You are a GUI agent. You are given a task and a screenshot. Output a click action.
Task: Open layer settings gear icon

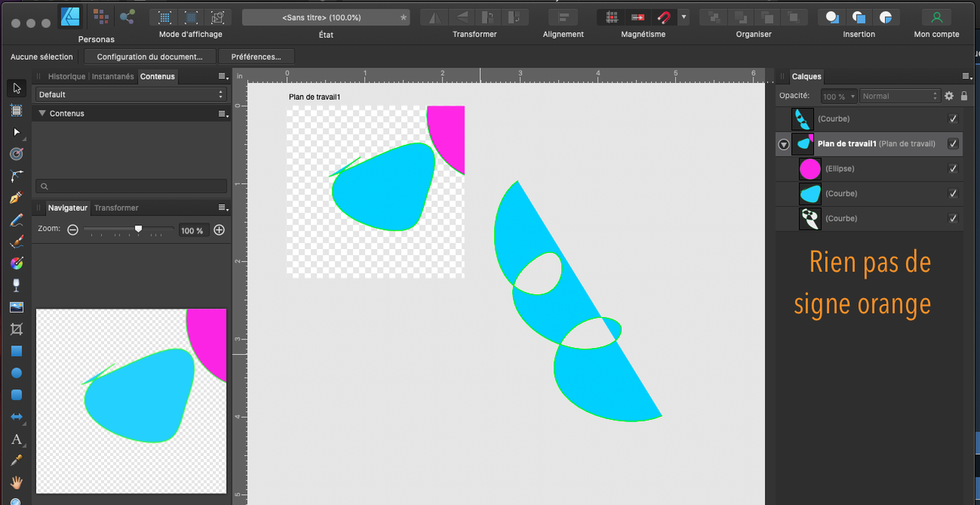tap(949, 96)
